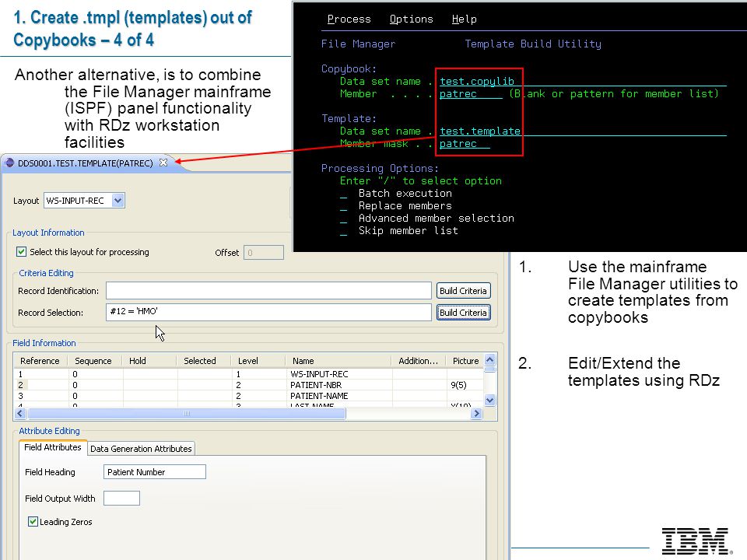Click the field table horizontal scrollbar thumb
This screenshot has height=560, width=747.
pyautogui.click(x=186, y=413)
